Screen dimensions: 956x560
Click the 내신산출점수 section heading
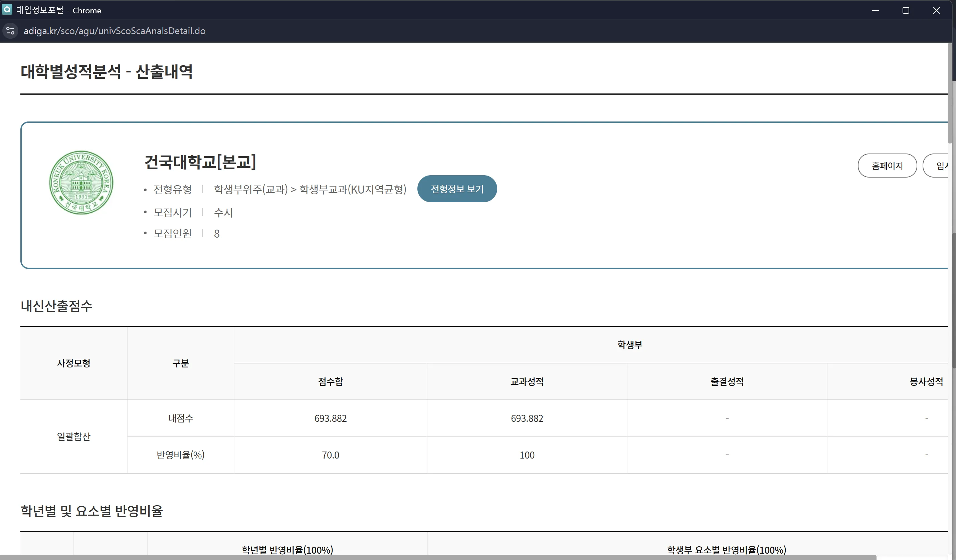click(x=56, y=306)
